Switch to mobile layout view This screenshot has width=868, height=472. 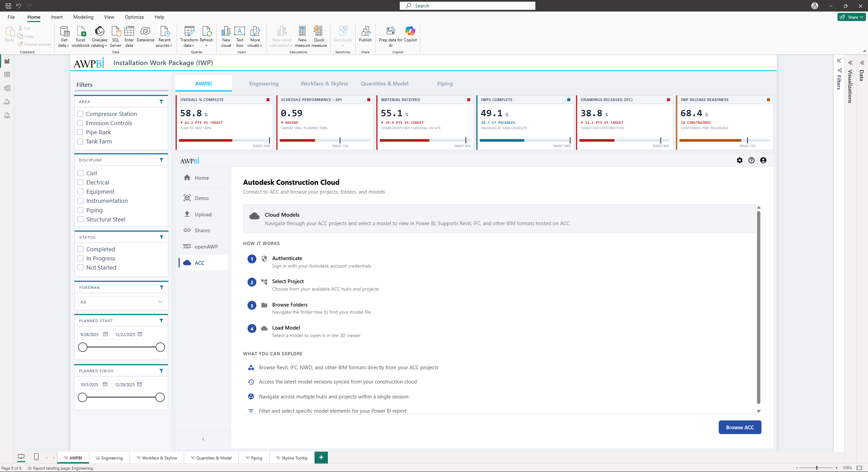coord(36,457)
